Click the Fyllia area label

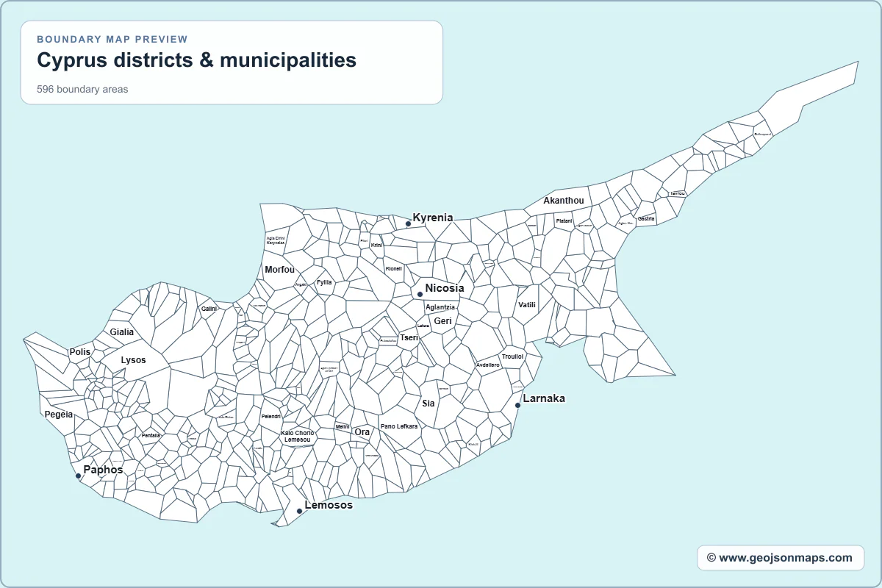[324, 282]
